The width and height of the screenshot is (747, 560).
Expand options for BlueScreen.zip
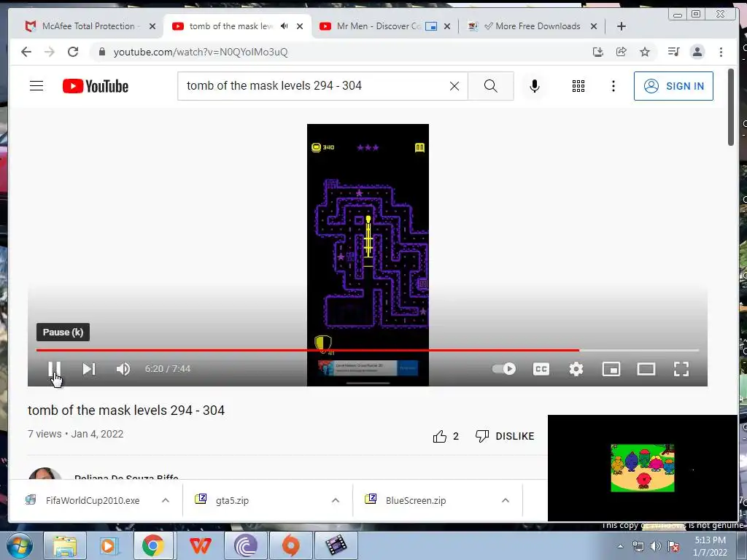(x=506, y=500)
